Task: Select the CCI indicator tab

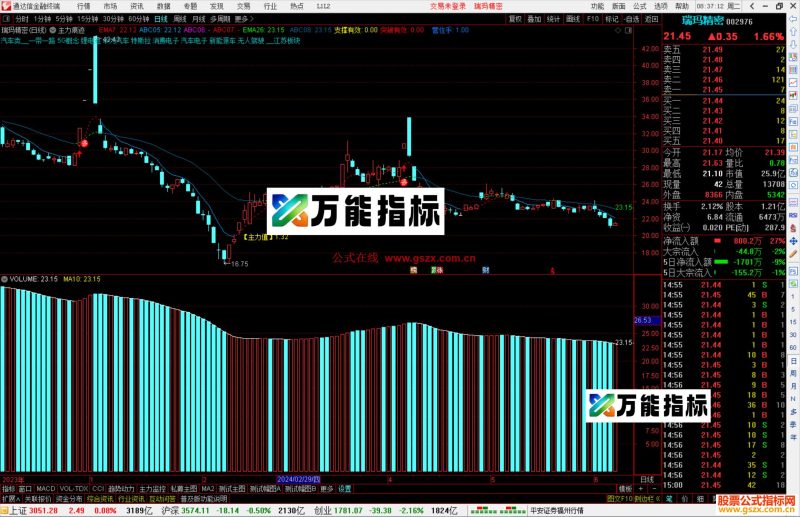Action: point(98,489)
